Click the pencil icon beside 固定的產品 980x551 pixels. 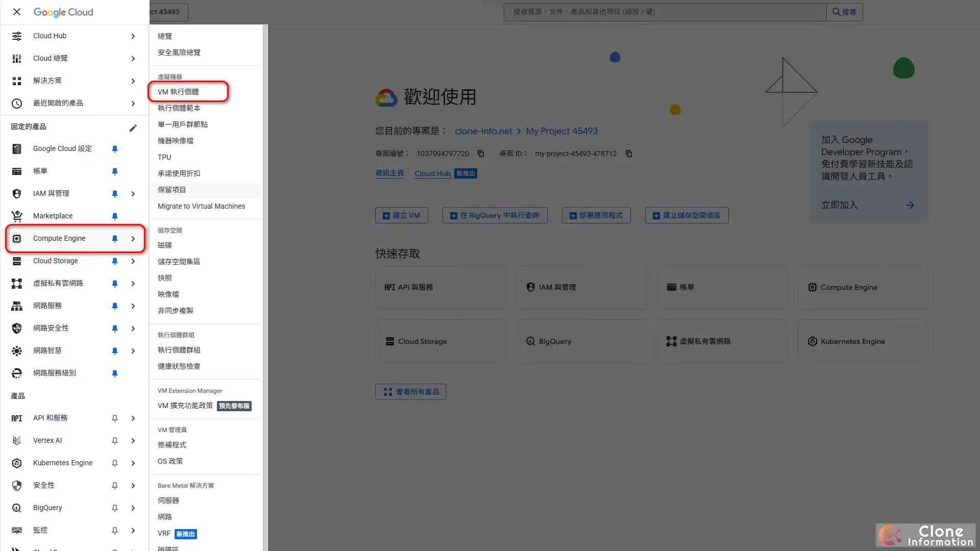(133, 128)
